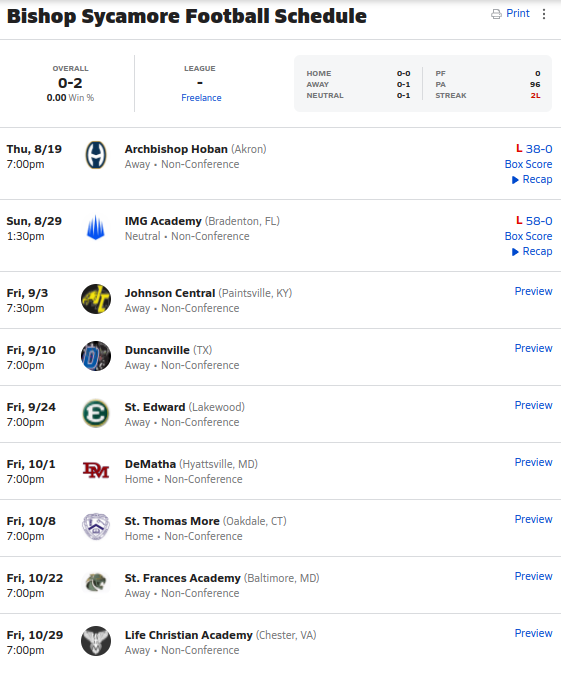Image resolution: width=561 pixels, height=674 pixels.
Task: Click the Johnson Central team logo
Action: point(96,299)
